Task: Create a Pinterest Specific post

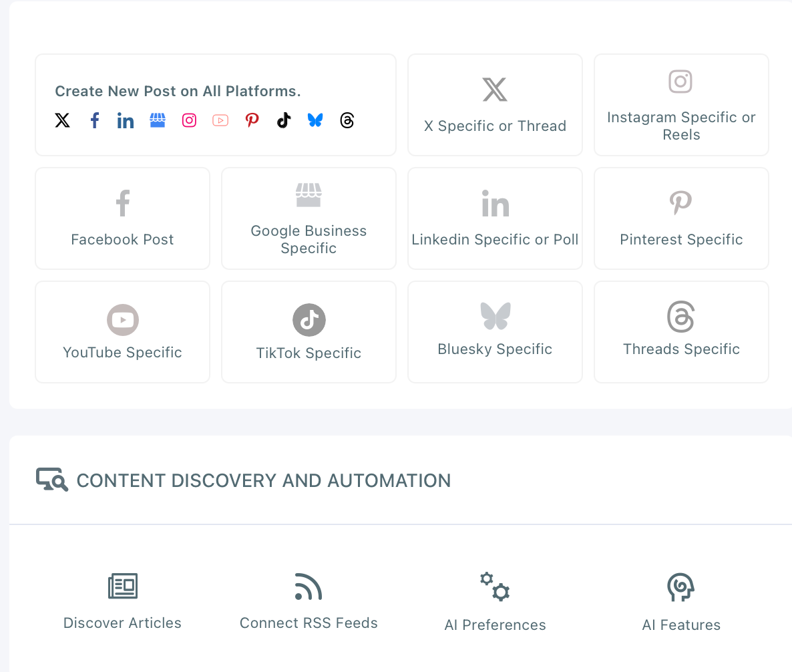Action: tap(680, 218)
